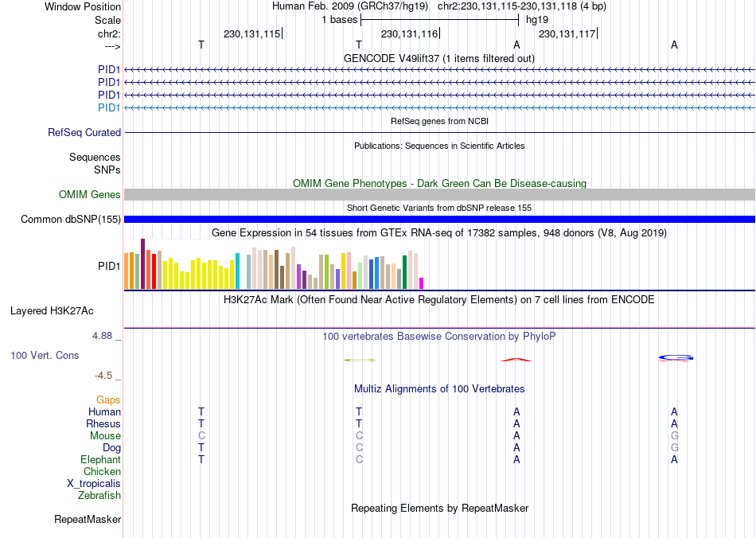
Task: Click 'Short Genetic Variants from dbSNP release 155'
Action: tap(439, 208)
